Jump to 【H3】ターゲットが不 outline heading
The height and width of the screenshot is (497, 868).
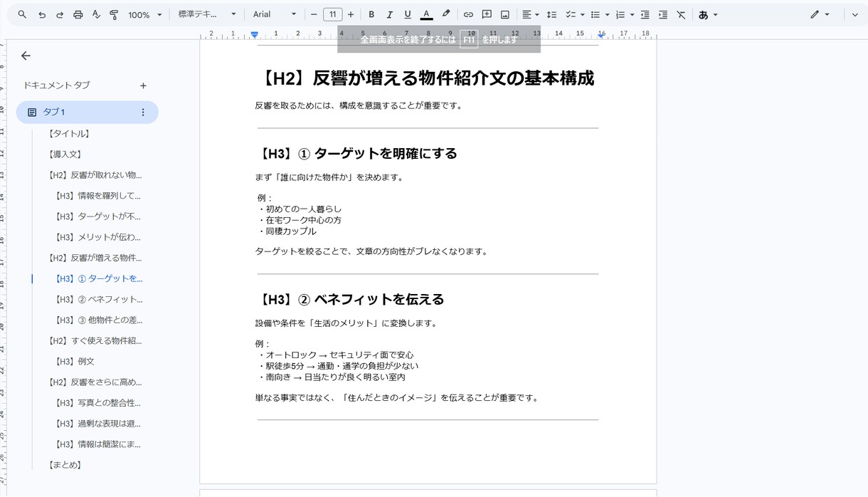click(x=98, y=216)
